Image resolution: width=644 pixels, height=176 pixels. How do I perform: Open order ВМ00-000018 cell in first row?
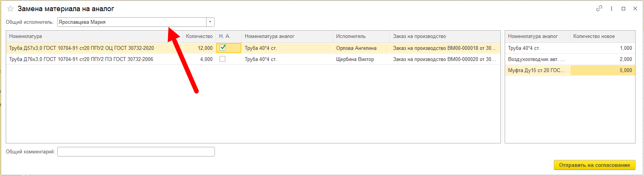click(445, 48)
